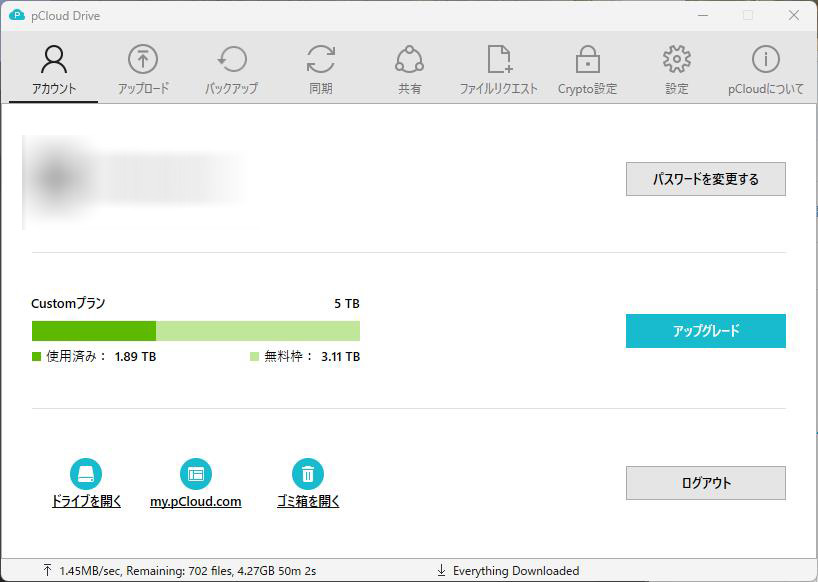Minimize the pCloud Drive window
The height and width of the screenshot is (582, 818).
click(703, 16)
